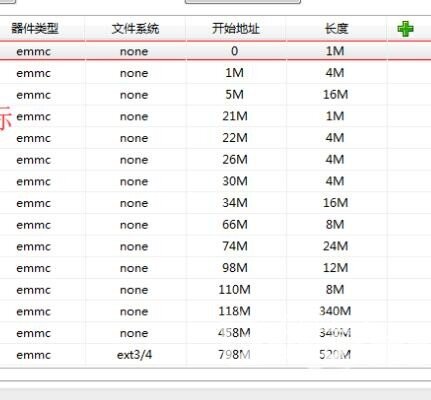
Task: Click the green plus add-partition icon
Action: pyautogui.click(x=406, y=29)
